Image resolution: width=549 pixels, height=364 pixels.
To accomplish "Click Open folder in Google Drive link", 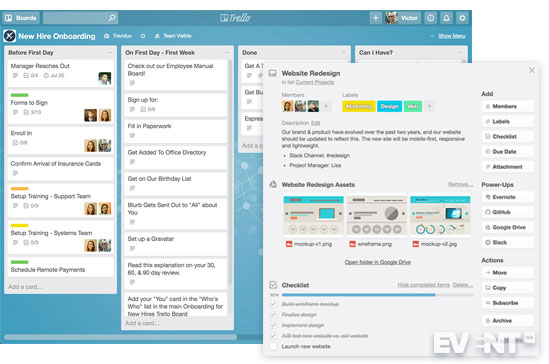I will click(378, 262).
